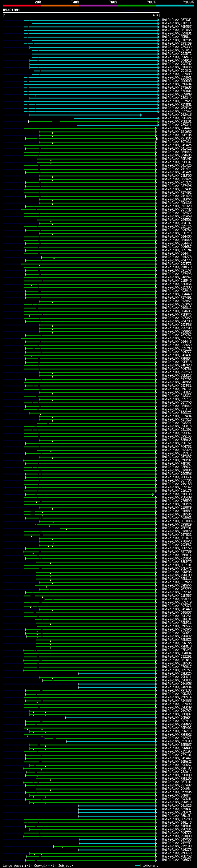Select the UniRef100_Q9C5R6 label
The width and height of the screenshot is (197, 868).
click(x=177, y=474)
